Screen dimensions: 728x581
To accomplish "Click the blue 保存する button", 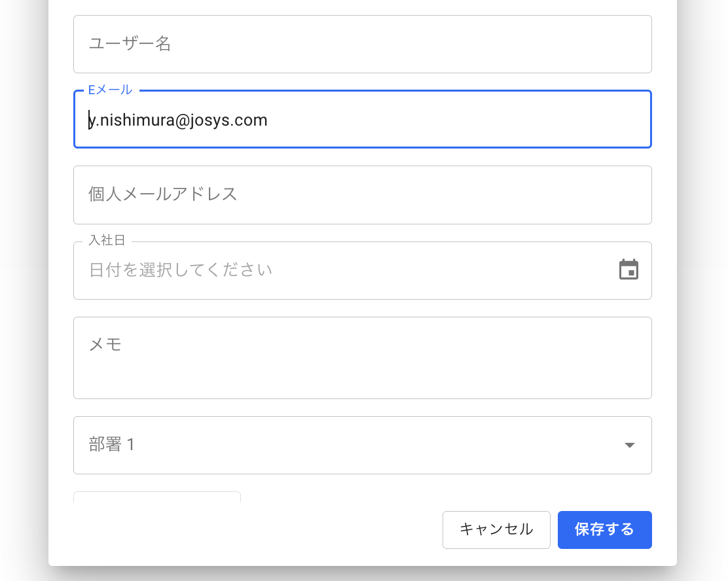I will pos(604,529).
